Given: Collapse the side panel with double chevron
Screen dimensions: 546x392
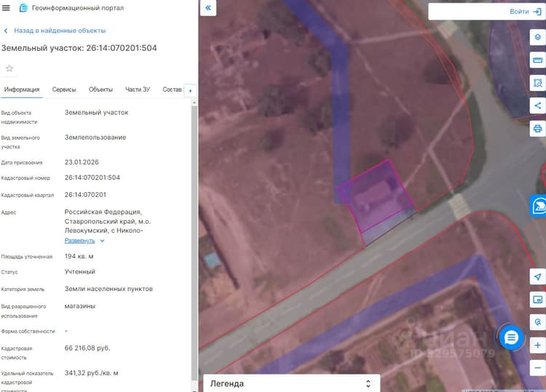Looking at the screenshot, I should tap(208, 8).
